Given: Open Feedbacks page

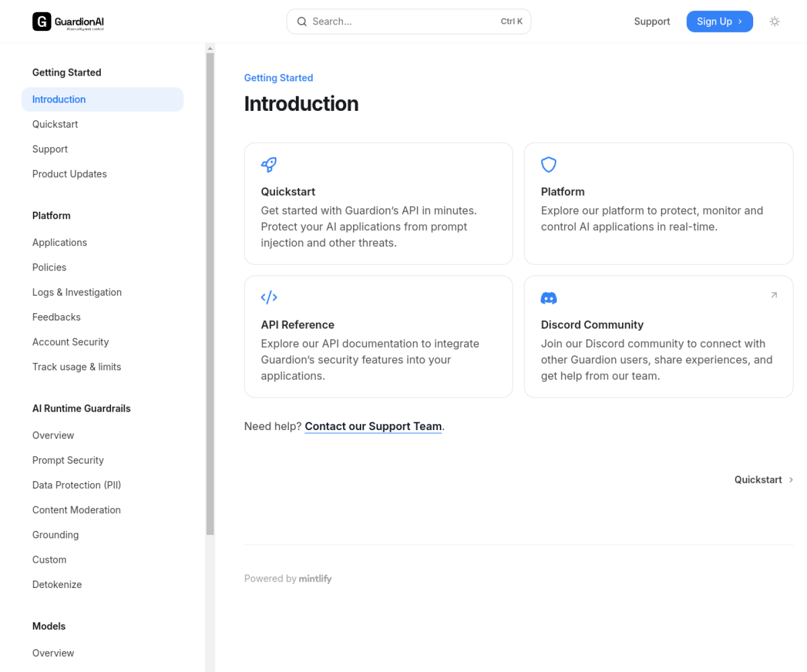Looking at the screenshot, I should click(103, 317).
